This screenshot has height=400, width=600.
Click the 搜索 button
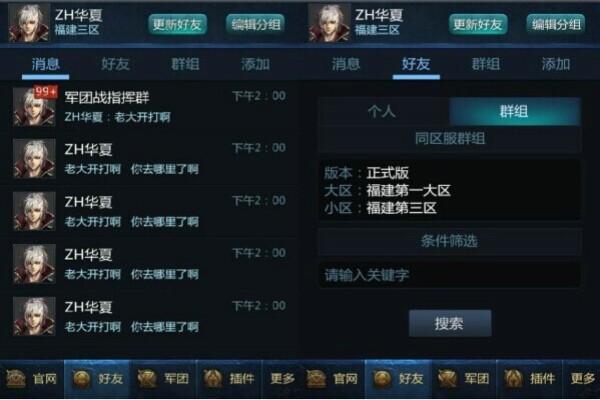(x=450, y=323)
